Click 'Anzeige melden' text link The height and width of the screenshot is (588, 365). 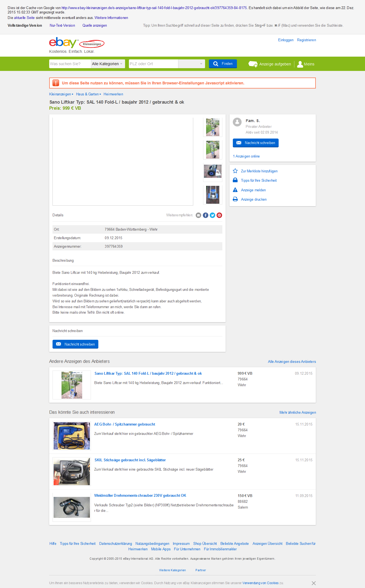click(x=253, y=190)
